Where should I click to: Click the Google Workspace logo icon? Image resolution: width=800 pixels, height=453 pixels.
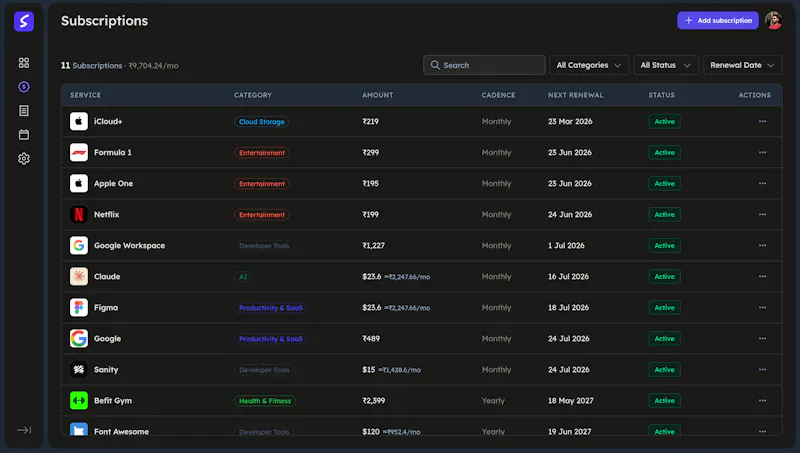tap(79, 245)
